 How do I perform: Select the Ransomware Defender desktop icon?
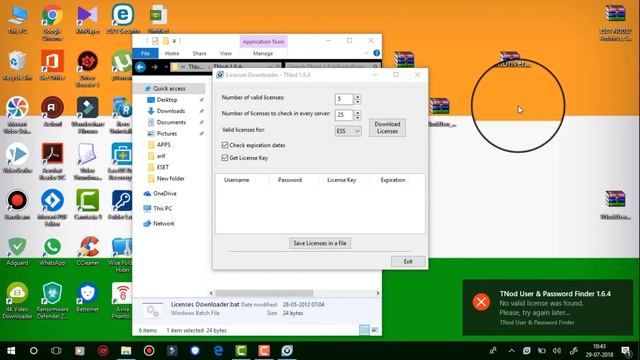click(52, 300)
